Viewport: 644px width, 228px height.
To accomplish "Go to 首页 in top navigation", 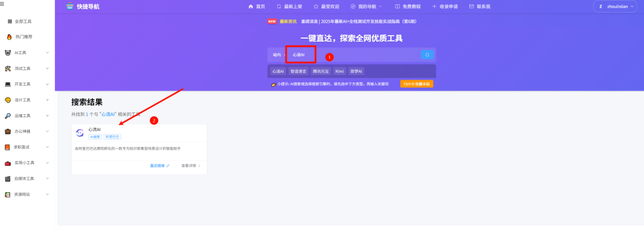I will 257,7.
